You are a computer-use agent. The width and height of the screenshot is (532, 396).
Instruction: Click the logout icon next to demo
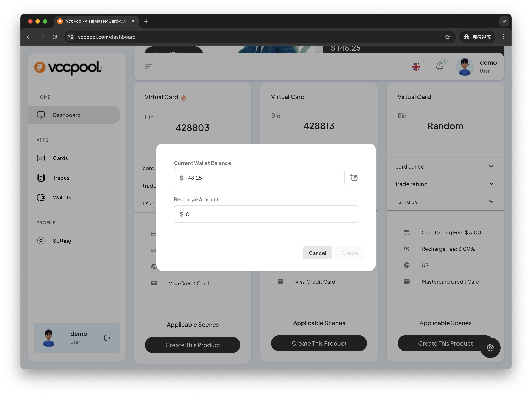pyautogui.click(x=107, y=338)
